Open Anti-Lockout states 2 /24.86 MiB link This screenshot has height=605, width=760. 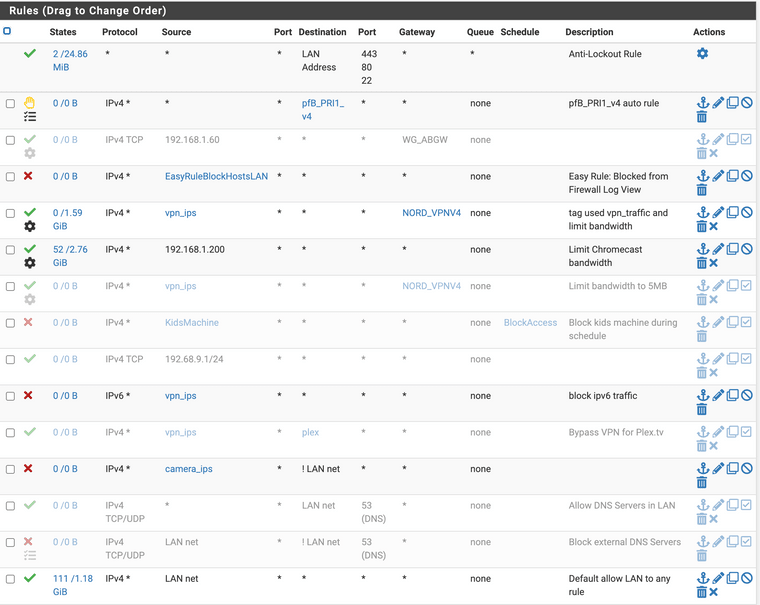click(x=70, y=61)
